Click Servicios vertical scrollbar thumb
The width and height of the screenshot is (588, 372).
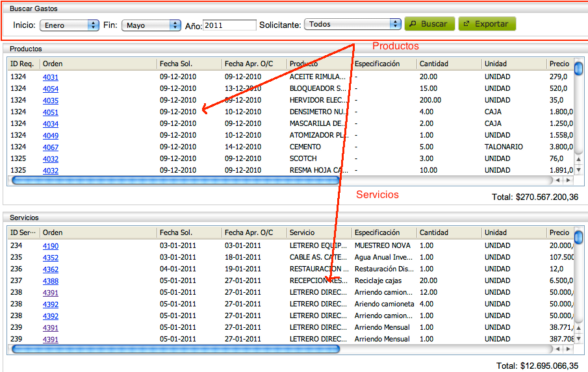pos(579,238)
